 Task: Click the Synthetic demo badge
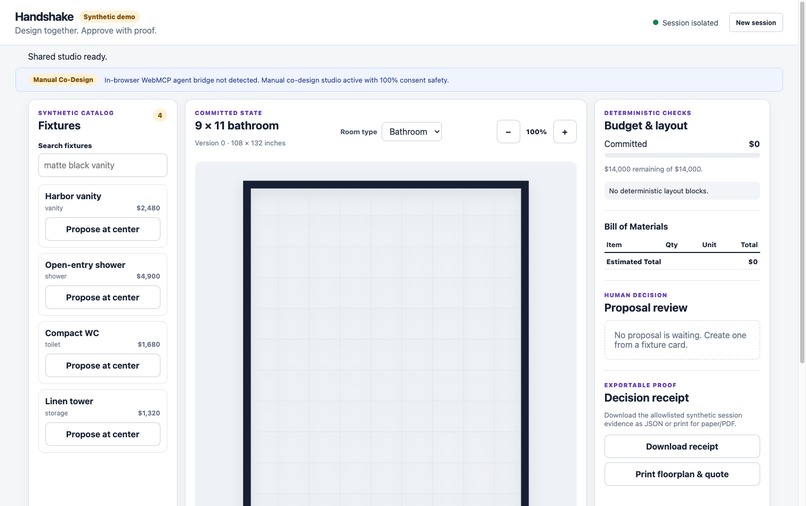tap(109, 17)
